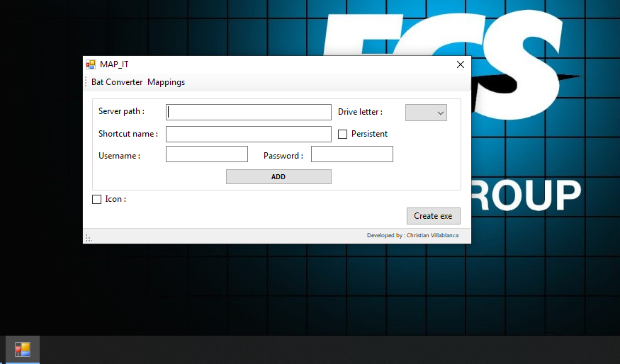
Task: Close the MAP_IT window
Action: [461, 64]
